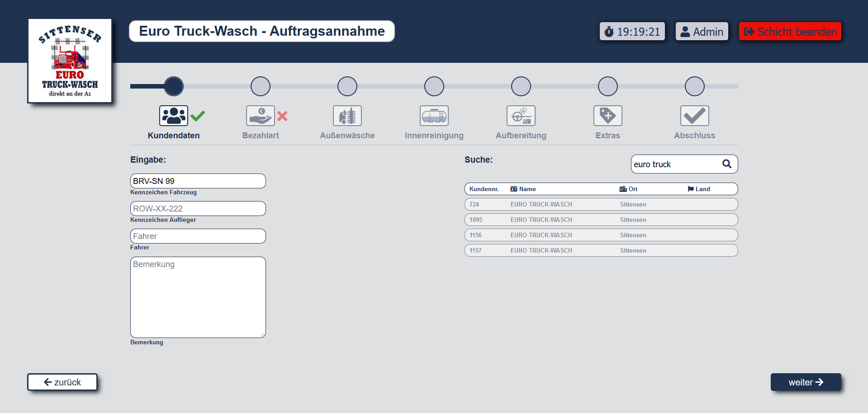End shift with Schicht beenden button

pos(790,32)
